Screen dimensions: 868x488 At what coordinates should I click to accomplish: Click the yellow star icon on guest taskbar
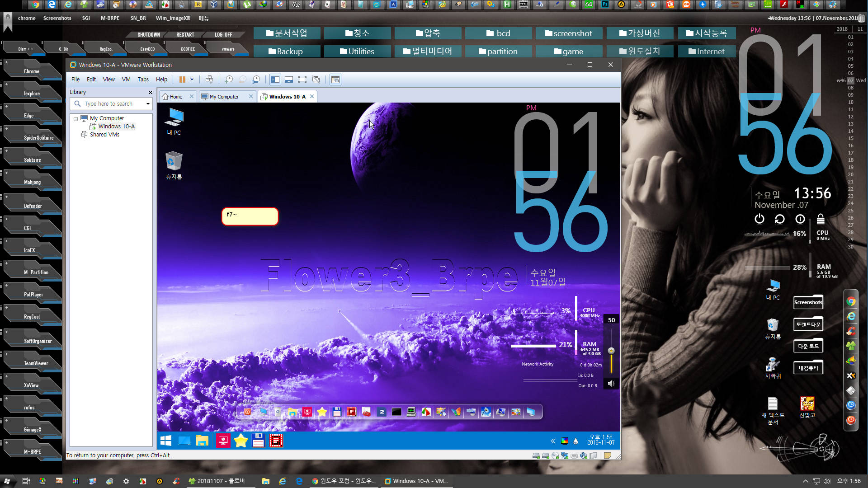point(241,441)
